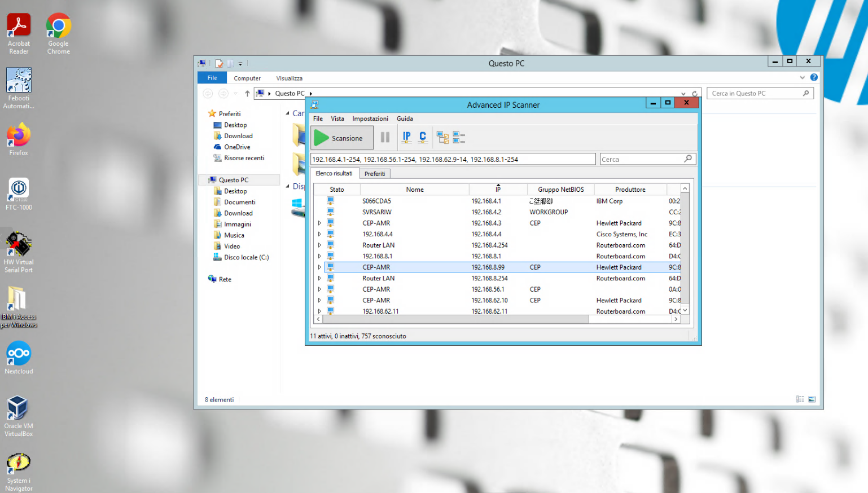Click the Cerca search field in the scanner

pyautogui.click(x=647, y=159)
